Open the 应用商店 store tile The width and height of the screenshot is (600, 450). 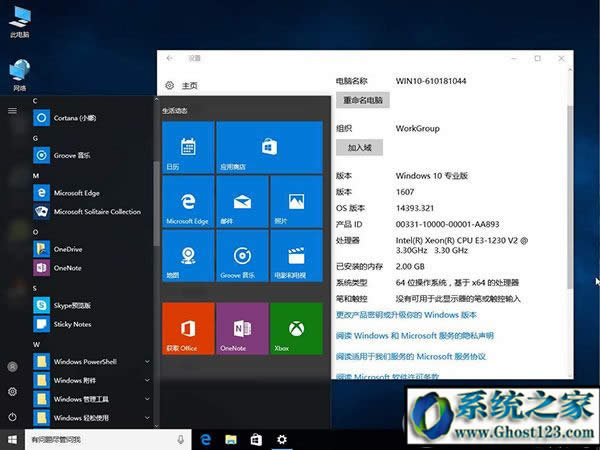click(269, 147)
